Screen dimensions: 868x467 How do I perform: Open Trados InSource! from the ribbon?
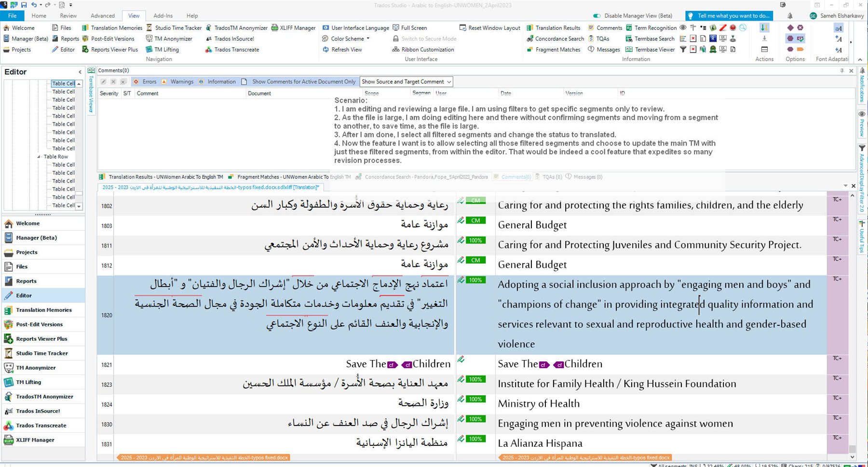[x=230, y=39]
